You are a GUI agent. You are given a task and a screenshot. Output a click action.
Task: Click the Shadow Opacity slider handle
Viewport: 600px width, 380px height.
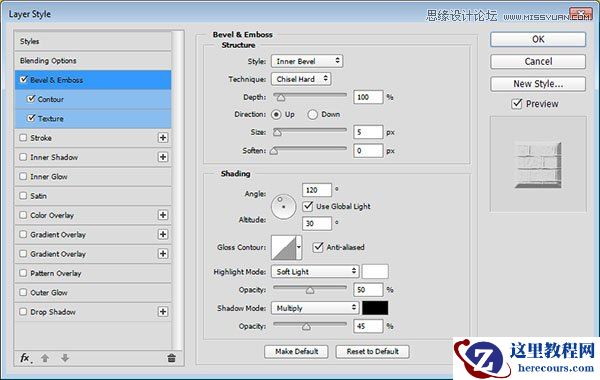tap(306, 327)
